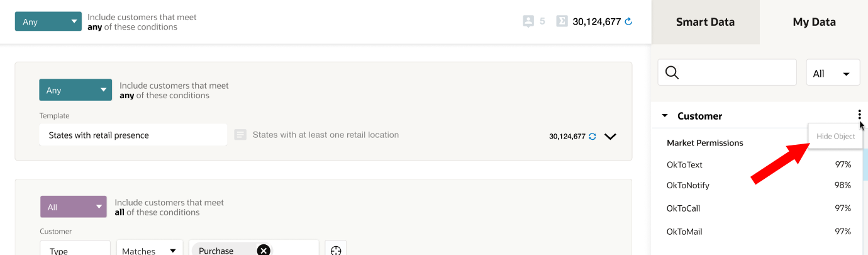Image resolution: width=868 pixels, height=255 pixels.
Task: Open the top-level Any condition dropdown
Action: tap(48, 22)
